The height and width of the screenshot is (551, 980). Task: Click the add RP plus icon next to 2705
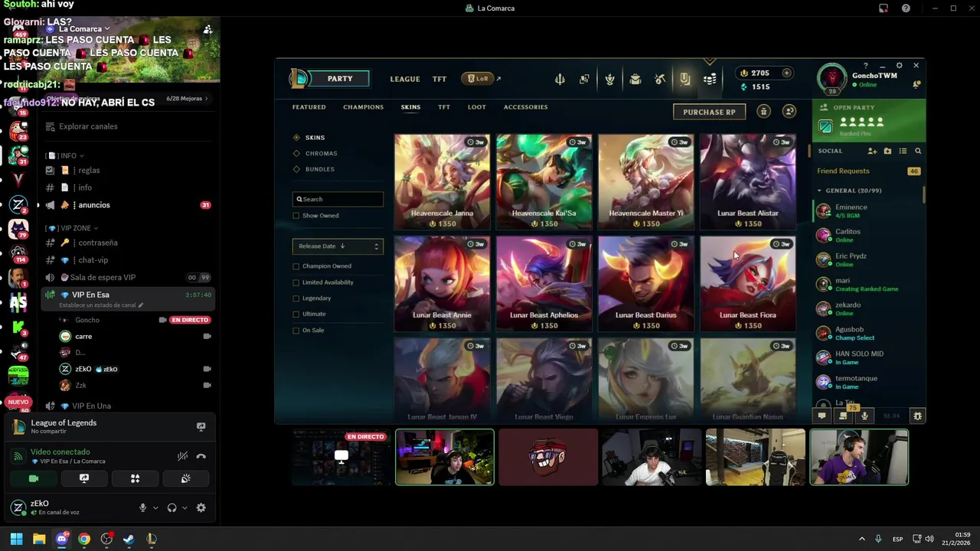click(x=786, y=73)
